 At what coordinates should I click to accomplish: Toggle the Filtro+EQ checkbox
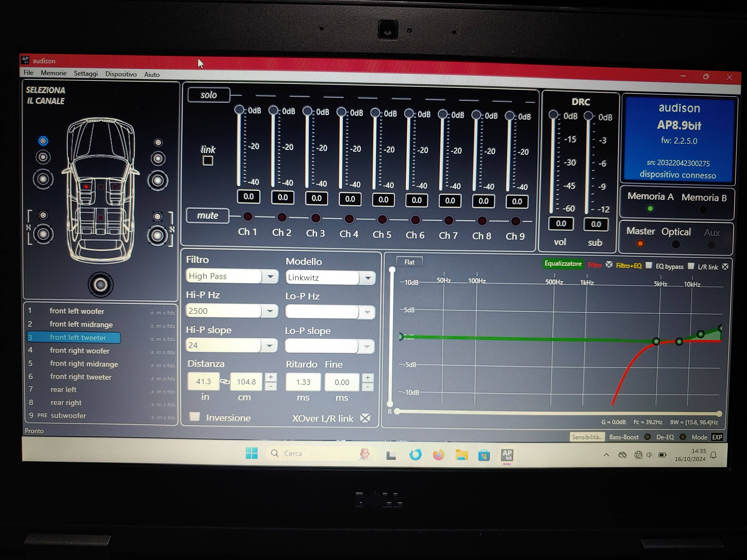pyautogui.click(x=648, y=265)
